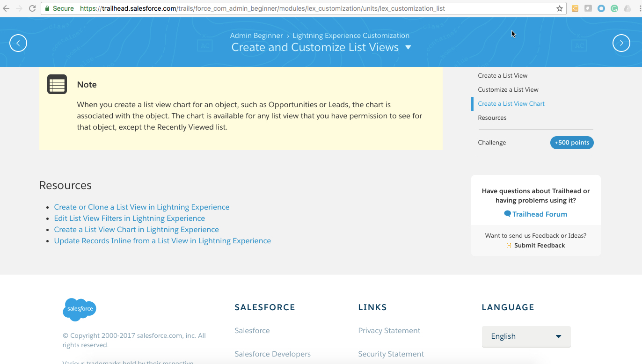Click the 'Have questions about Trailhead' text

click(x=536, y=196)
